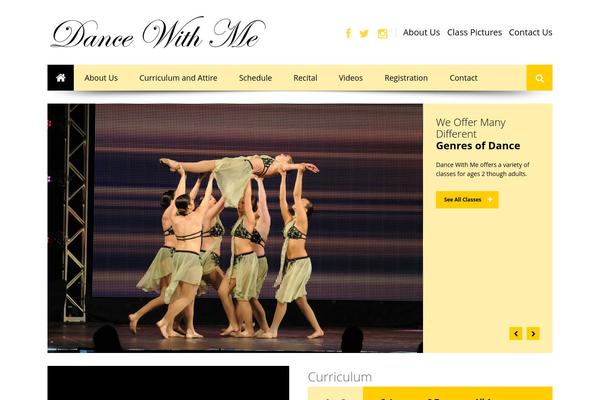
Task: Click the 'classes for ages 2 though adults' text
Action: coord(481,174)
